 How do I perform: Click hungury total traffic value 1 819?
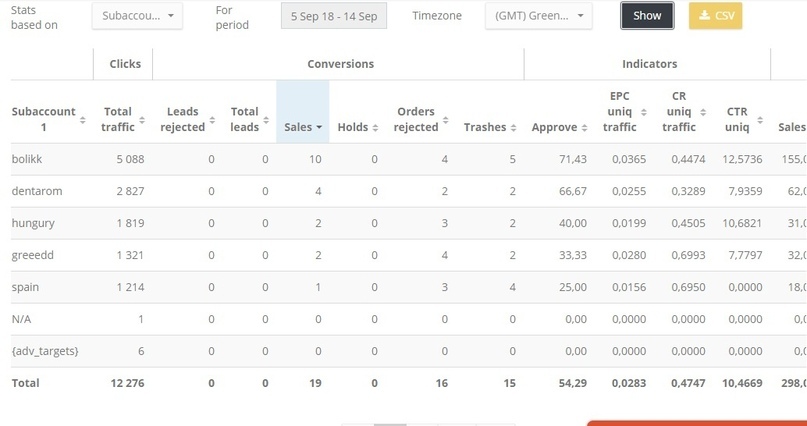click(x=130, y=223)
